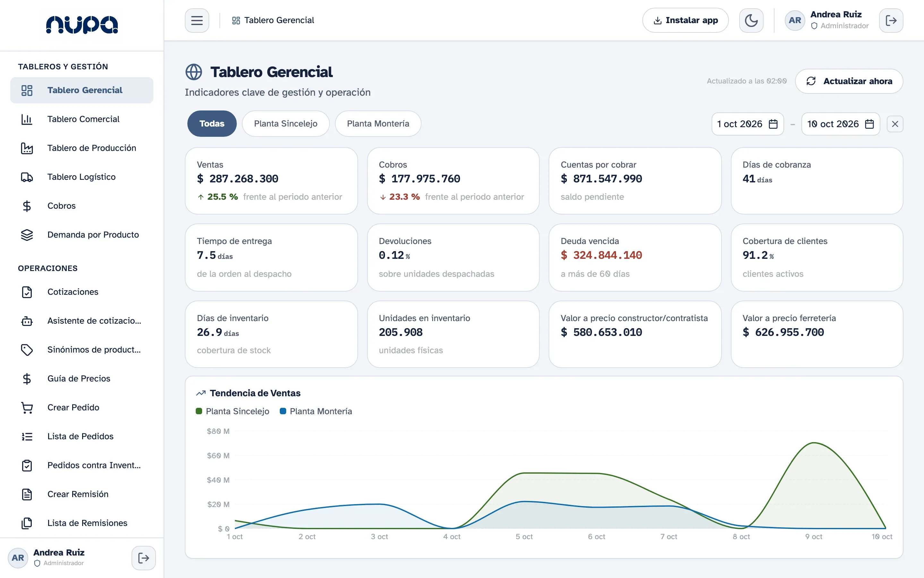Clear the date range with the X button
Viewport: 924px width, 578px height.
click(x=894, y=124)
